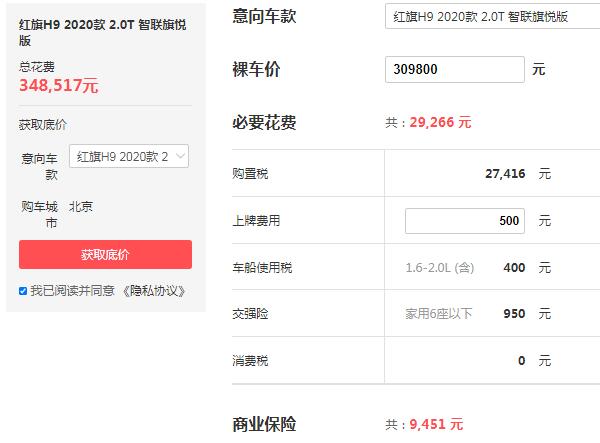Open the 意向车款 dropdown in left panel
Screen dimensions: 600x443
coord(129,157)
